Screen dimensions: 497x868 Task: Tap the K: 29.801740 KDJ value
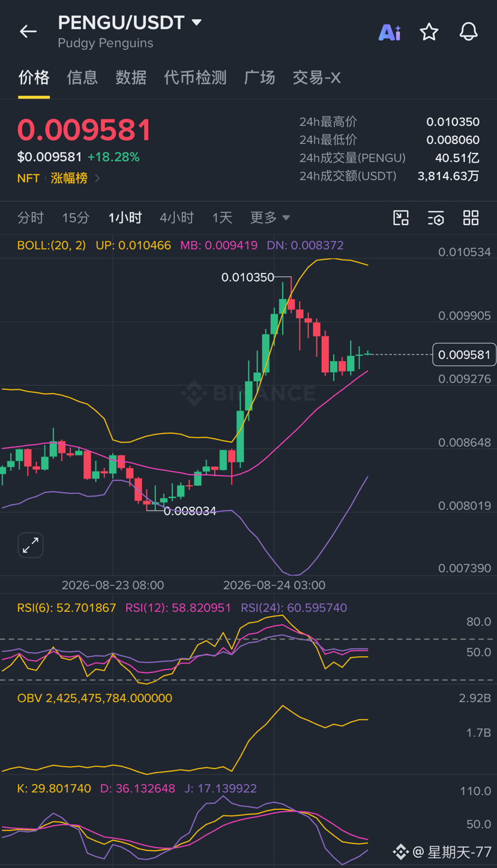click(x=54, y=788)
